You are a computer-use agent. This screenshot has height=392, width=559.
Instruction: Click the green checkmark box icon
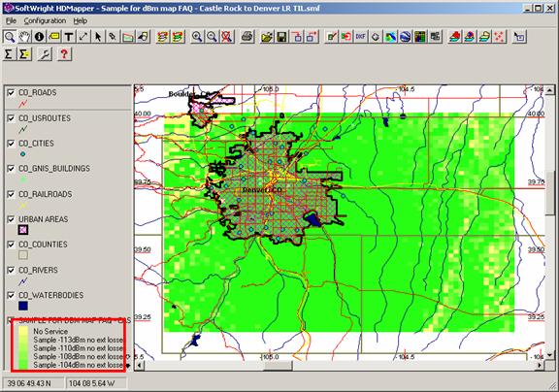click(331, 37)
